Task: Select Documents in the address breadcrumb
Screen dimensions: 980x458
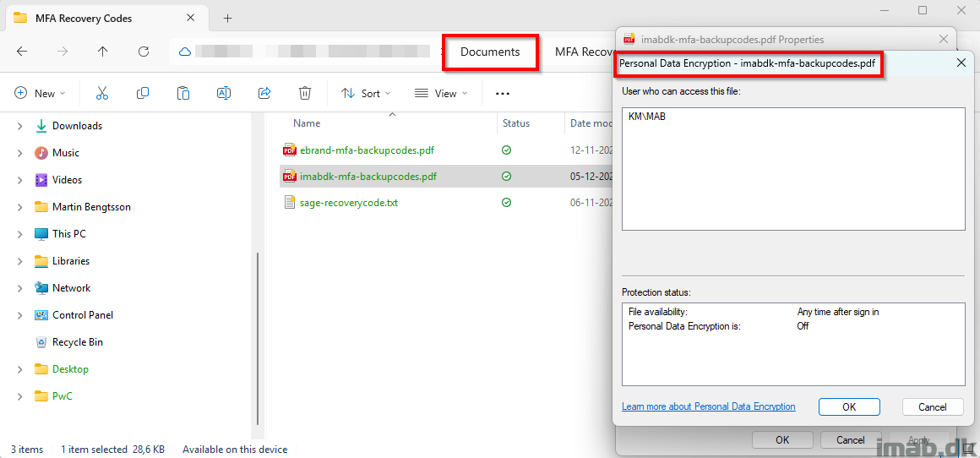Action: 490,52
